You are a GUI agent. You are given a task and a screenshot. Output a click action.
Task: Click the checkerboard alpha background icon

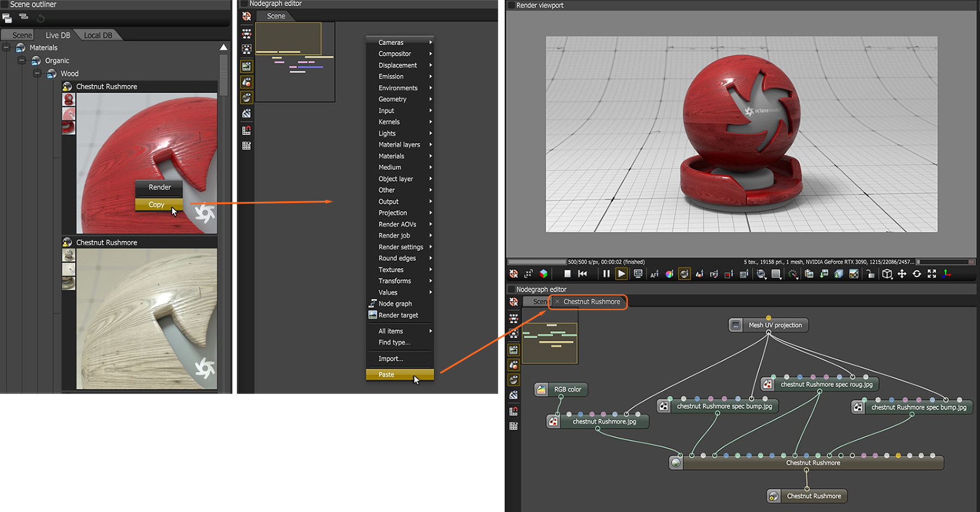(854, 274)
